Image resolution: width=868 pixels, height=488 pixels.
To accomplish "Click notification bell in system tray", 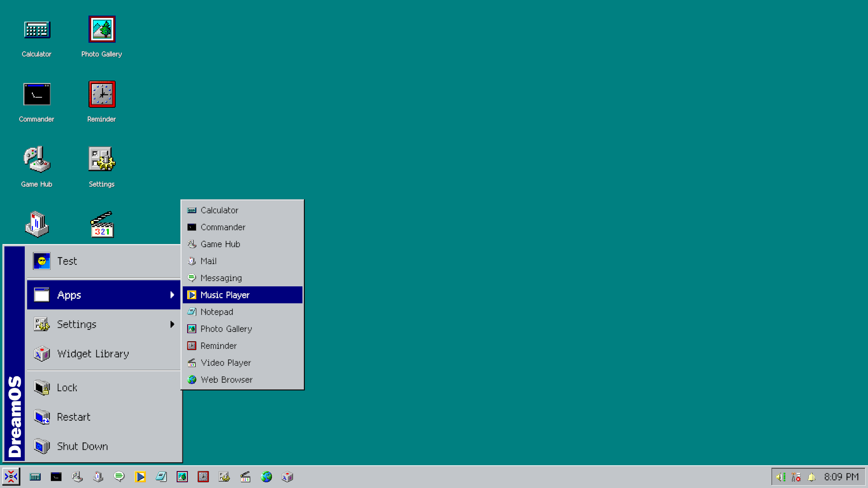I will 811,477.
